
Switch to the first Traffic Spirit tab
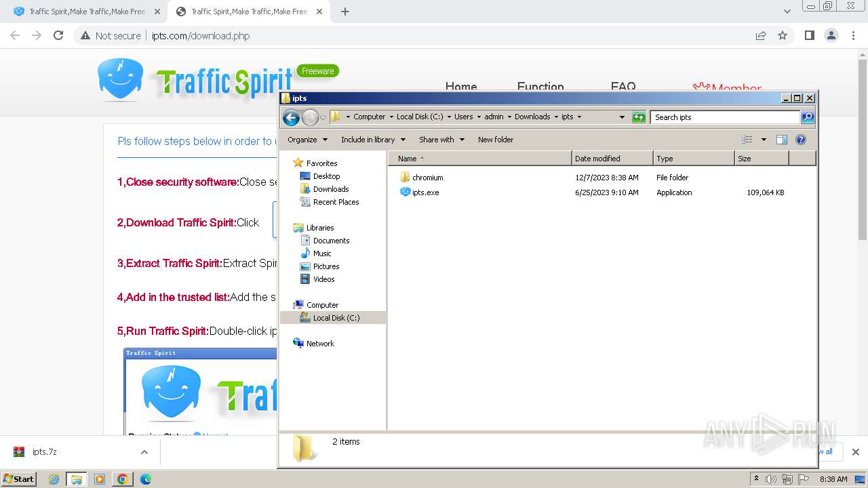(87, 12)
